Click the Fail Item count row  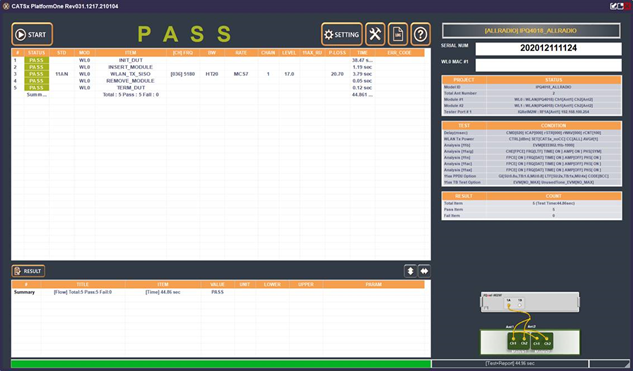[532, 216]
